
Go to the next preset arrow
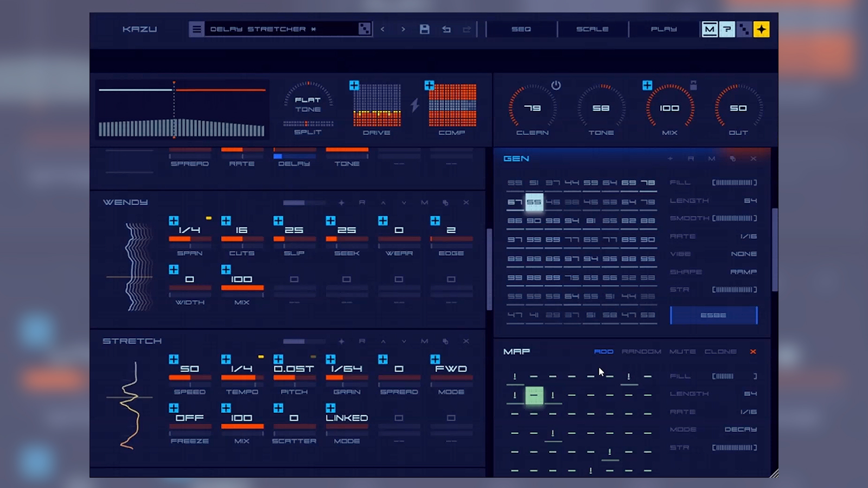click(x=403, y=29)
